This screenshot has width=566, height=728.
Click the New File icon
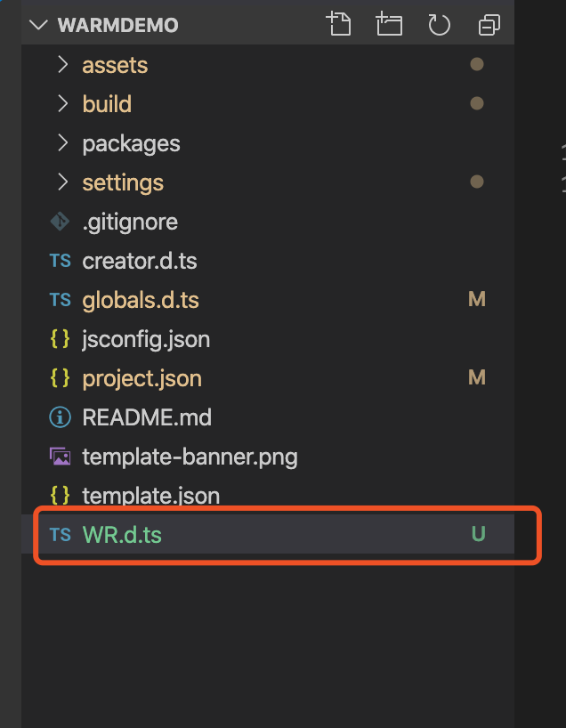click(x=339, y=24)
